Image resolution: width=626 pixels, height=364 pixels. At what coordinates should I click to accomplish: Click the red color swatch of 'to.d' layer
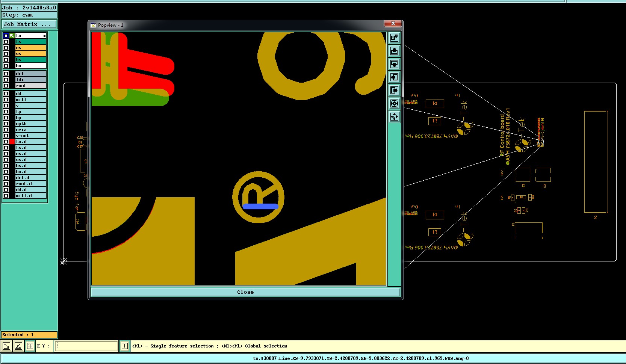[12, 142]
